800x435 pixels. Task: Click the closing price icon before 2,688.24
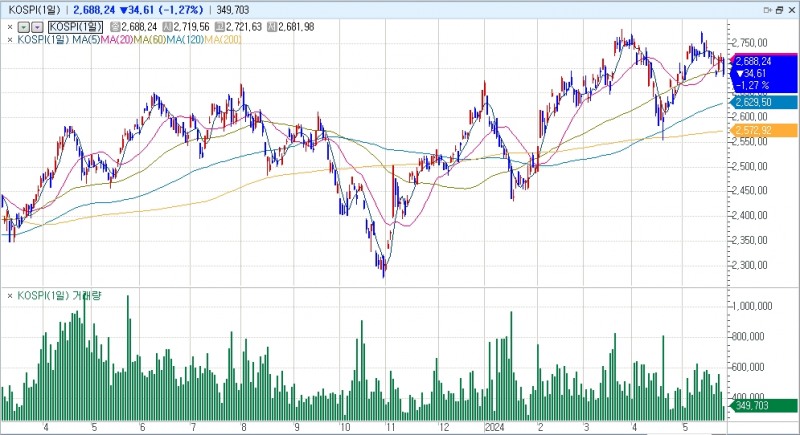click(x=115, y=27)
